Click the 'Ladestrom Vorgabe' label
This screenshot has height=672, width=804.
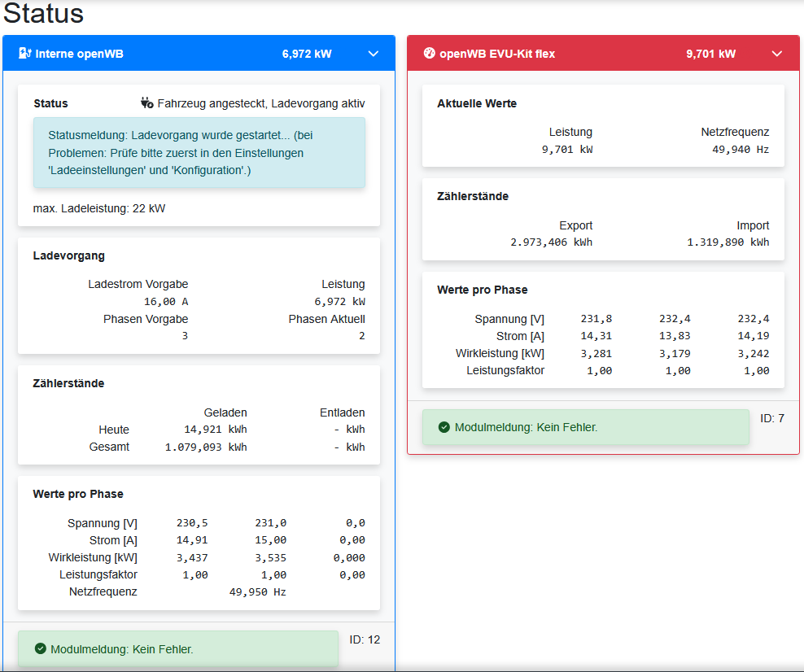(138, 284)
